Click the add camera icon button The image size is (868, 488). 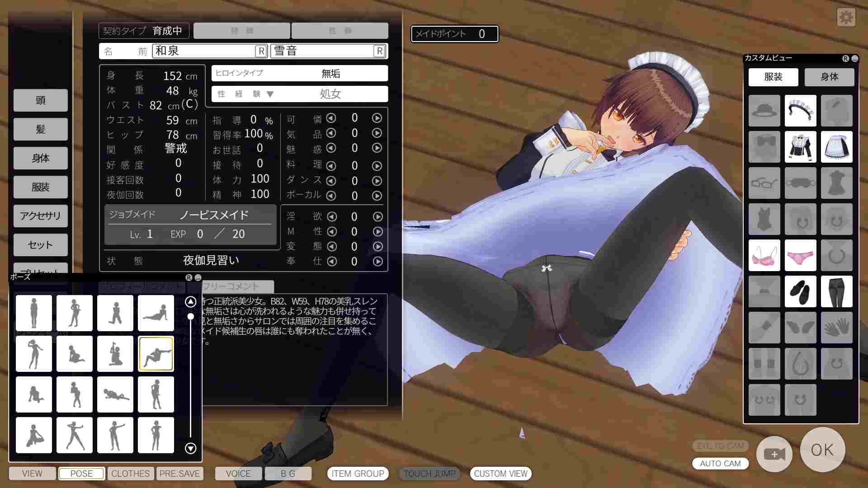[774, 454]
